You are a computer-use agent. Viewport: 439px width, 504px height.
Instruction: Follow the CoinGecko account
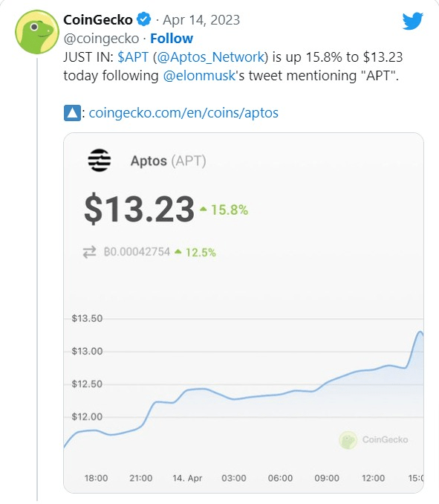click(172, 38)
